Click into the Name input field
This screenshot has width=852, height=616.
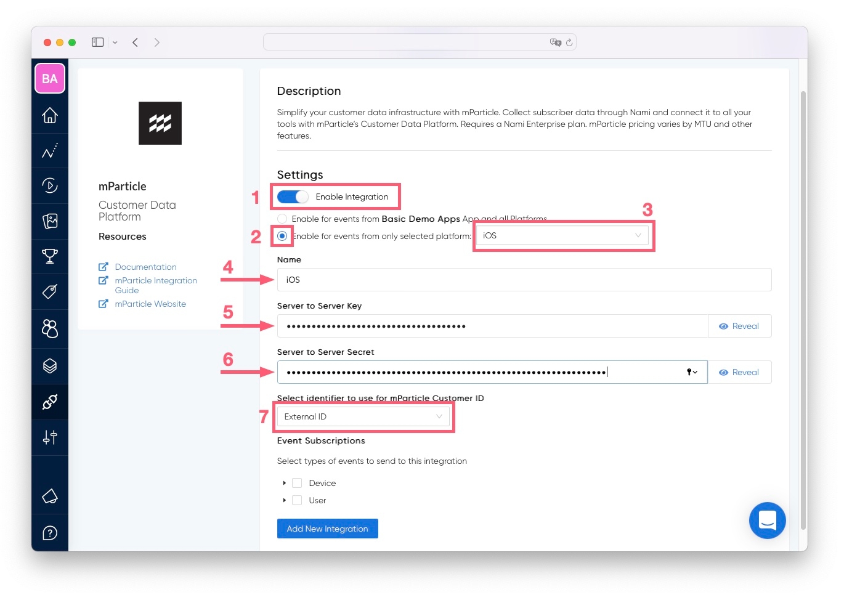click(524, 280)
